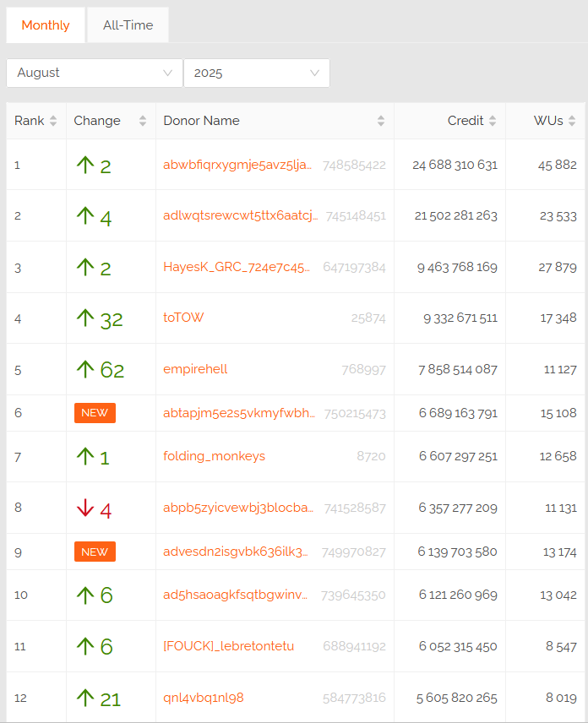
Task: Click the Change column sort arrows
Action: [143, 121]
